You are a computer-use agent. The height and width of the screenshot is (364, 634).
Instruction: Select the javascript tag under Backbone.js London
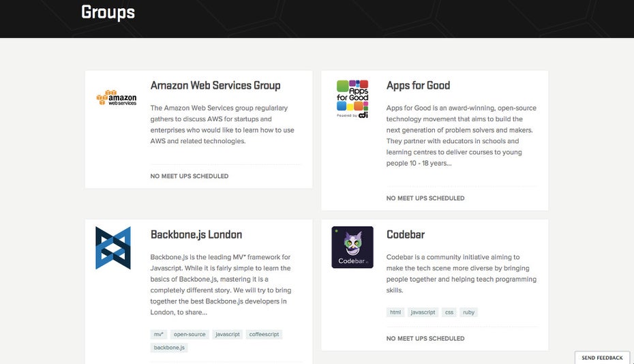pyautogui.click(x=228, y=335)
